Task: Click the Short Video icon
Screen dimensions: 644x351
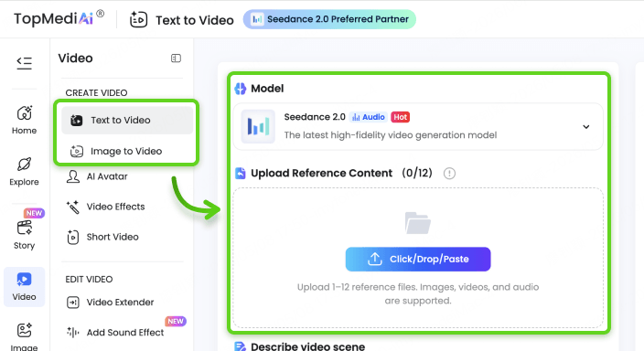Action: 72,237
